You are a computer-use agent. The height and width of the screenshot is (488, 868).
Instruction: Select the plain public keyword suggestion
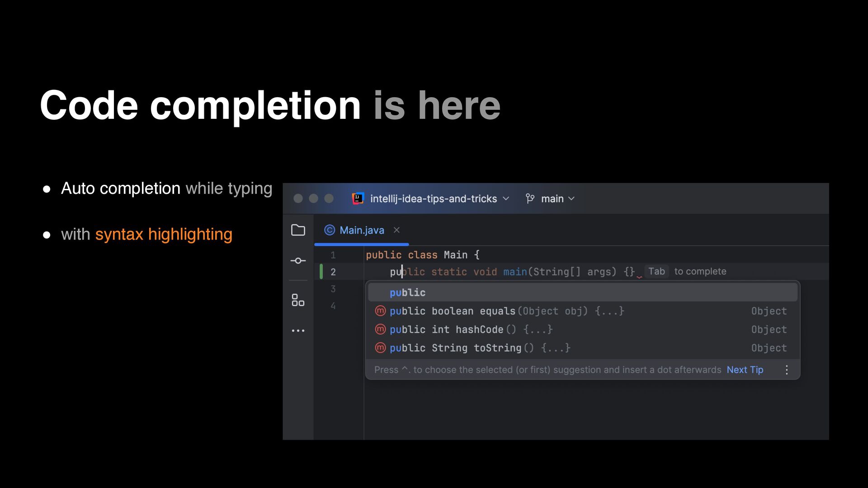[x=407, y=293]
